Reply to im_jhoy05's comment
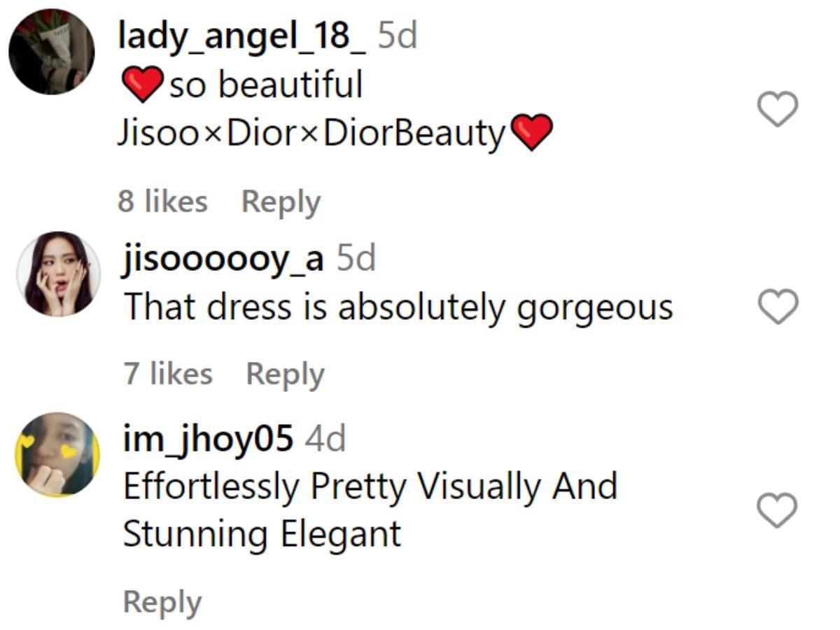 [162, 603]
